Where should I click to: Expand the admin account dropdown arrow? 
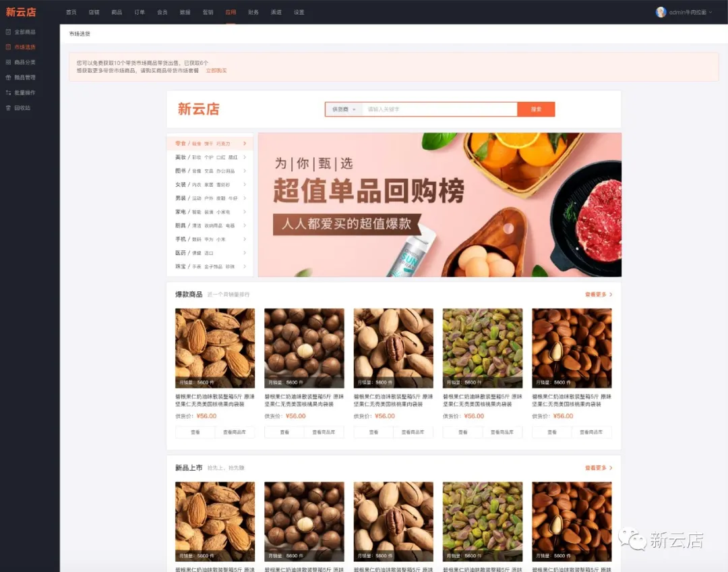tap(710, 13)
